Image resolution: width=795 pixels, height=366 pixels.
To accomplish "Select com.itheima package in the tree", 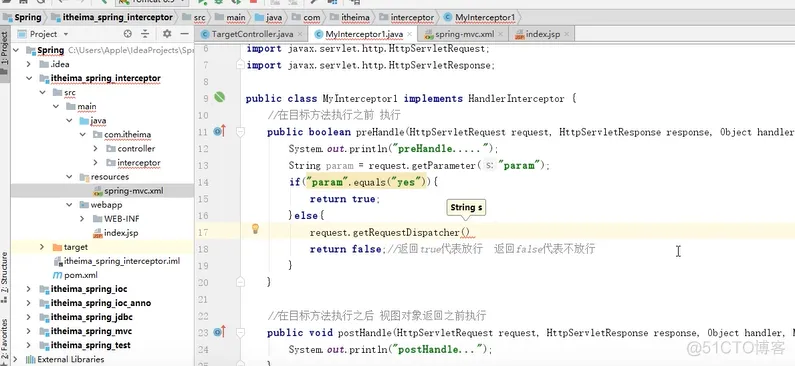I will (x=128, y=134).
